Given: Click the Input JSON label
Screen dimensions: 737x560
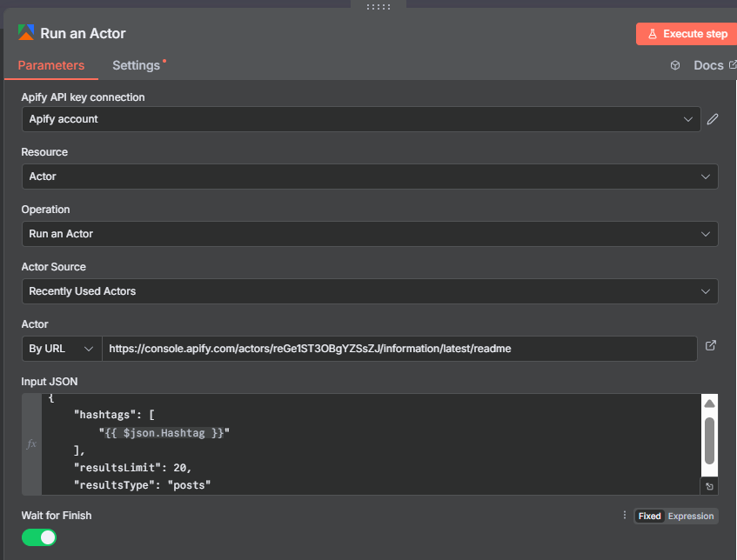Looking at the screenshot, I should [x=50, y=382].
